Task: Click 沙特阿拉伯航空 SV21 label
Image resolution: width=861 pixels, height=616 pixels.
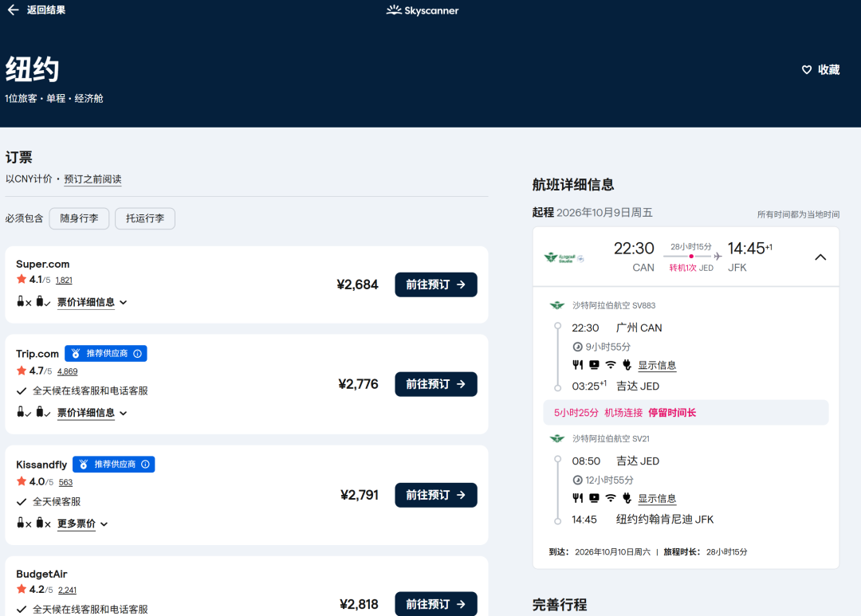Action: (611, 438)
